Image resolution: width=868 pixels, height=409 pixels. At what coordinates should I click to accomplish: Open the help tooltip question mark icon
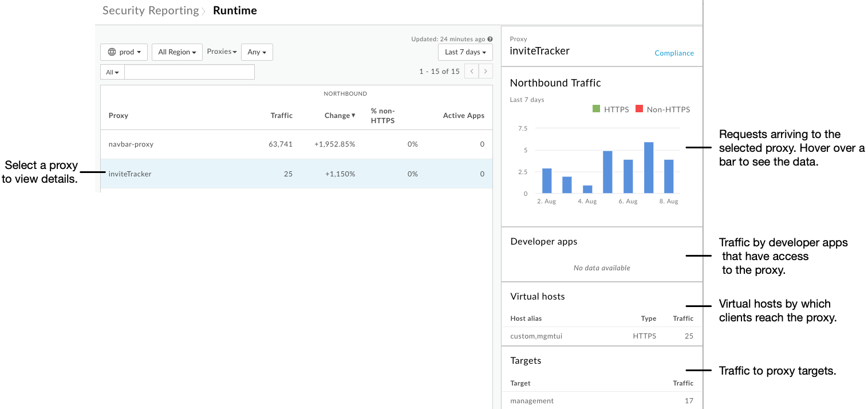[x=490, y=39]
